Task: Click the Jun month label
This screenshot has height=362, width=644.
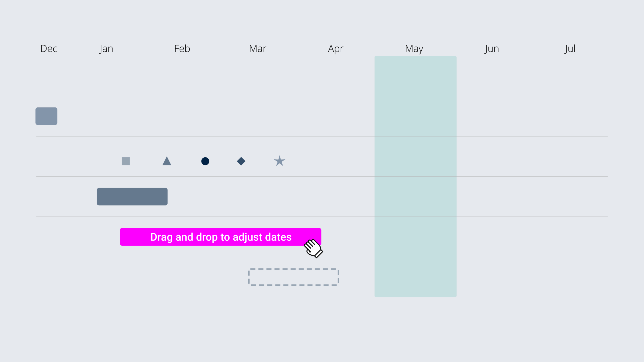Action: (492, 49)
